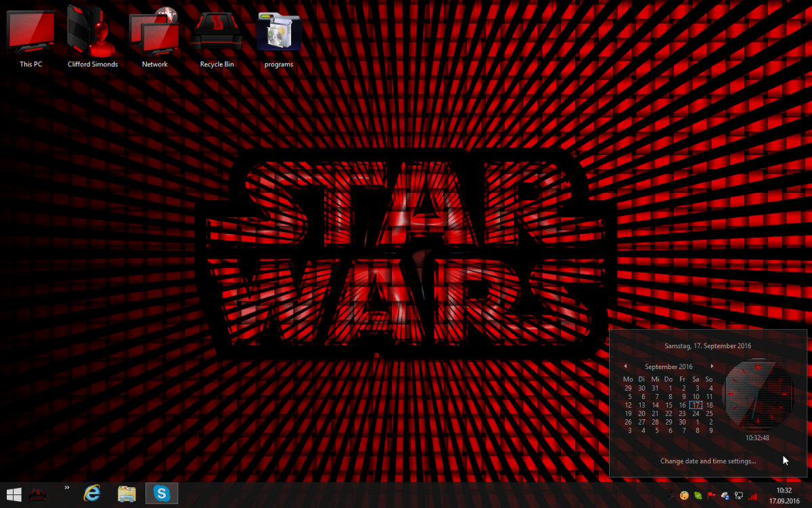Click the paint palette tray icon
Screen dimensions: 812x508
tap(684, 496)
